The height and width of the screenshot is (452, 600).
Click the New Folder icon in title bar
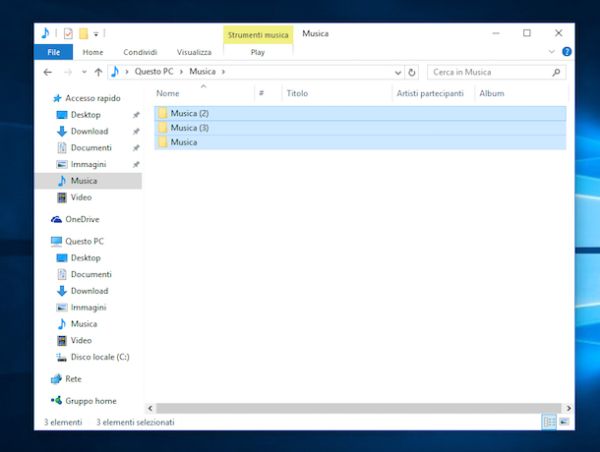point(83,33)
